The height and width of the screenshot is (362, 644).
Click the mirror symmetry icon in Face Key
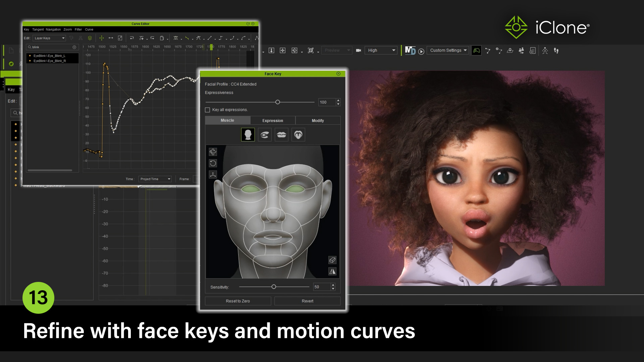tap(332, 271)
